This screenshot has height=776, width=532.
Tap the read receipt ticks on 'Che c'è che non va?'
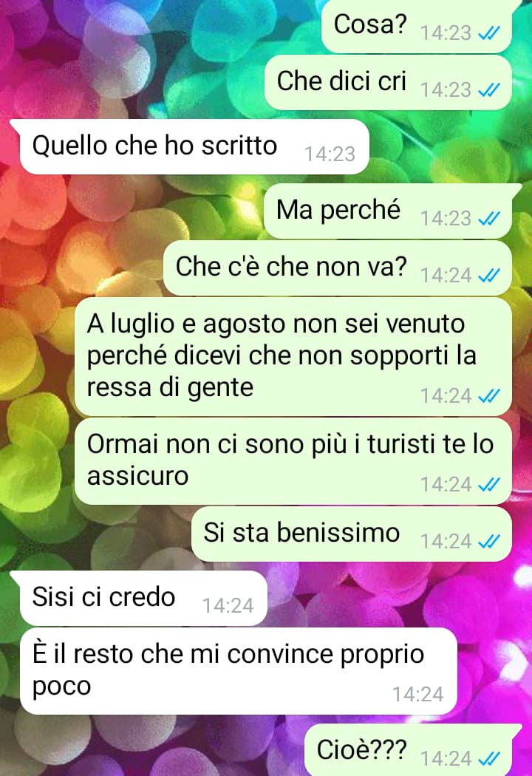(x=489, y=276)
